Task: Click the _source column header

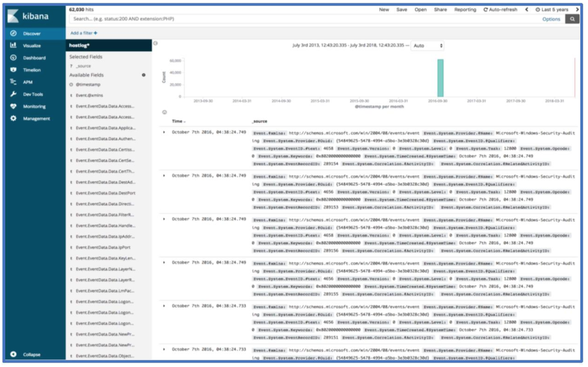Action: 260,121
